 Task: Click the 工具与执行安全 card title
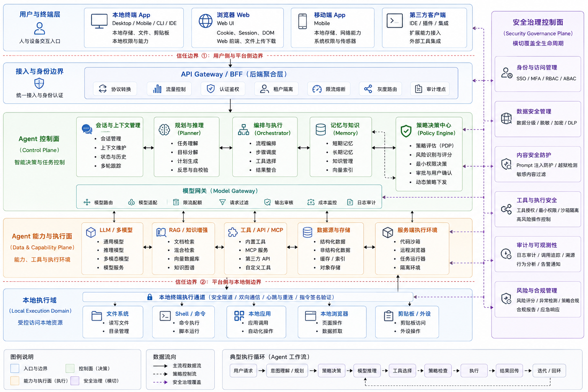point(537,200)
